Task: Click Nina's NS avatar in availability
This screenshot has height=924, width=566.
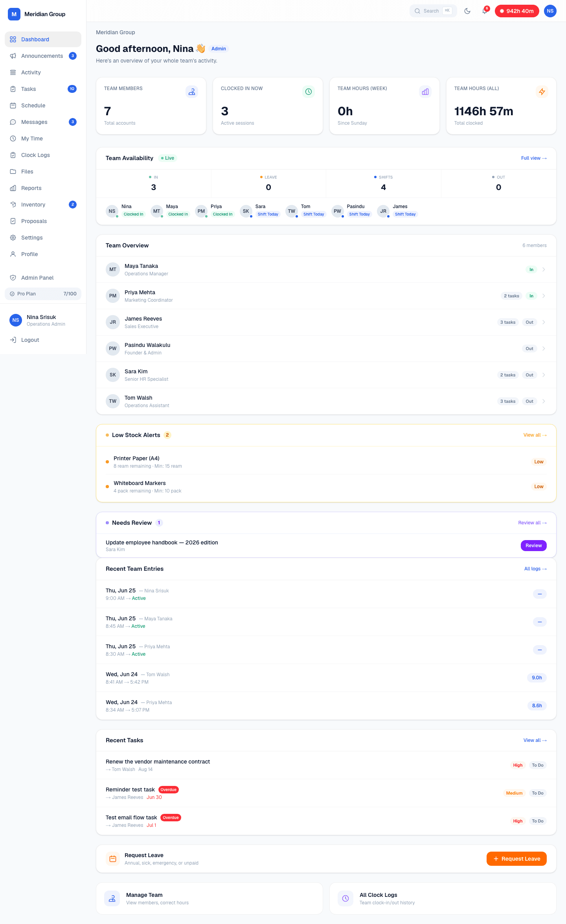Action: [112, 211]
